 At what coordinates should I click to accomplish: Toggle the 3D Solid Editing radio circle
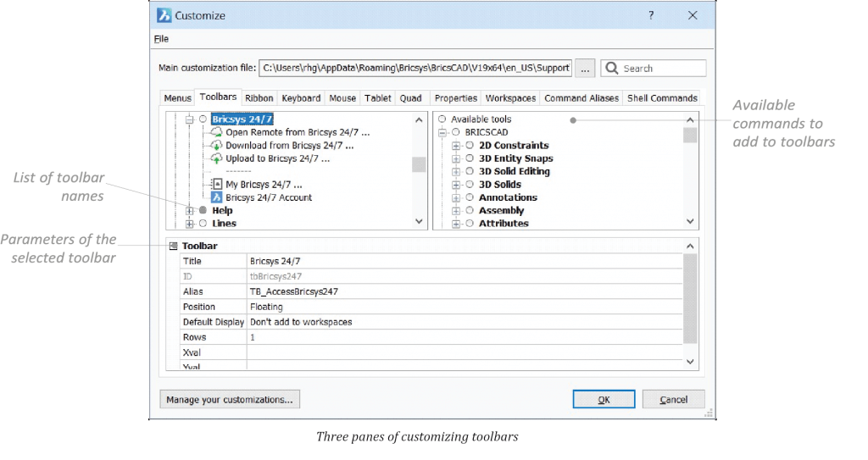pos(470,171)
